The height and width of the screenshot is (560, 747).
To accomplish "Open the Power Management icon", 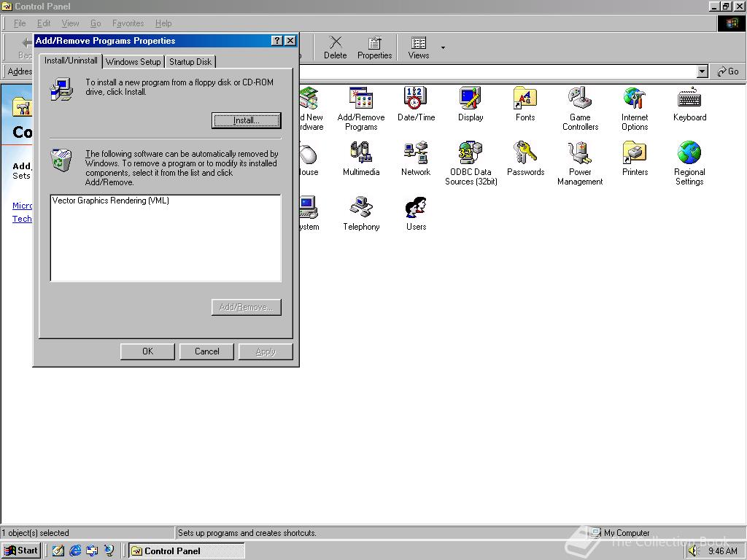I will coord(580,163).
